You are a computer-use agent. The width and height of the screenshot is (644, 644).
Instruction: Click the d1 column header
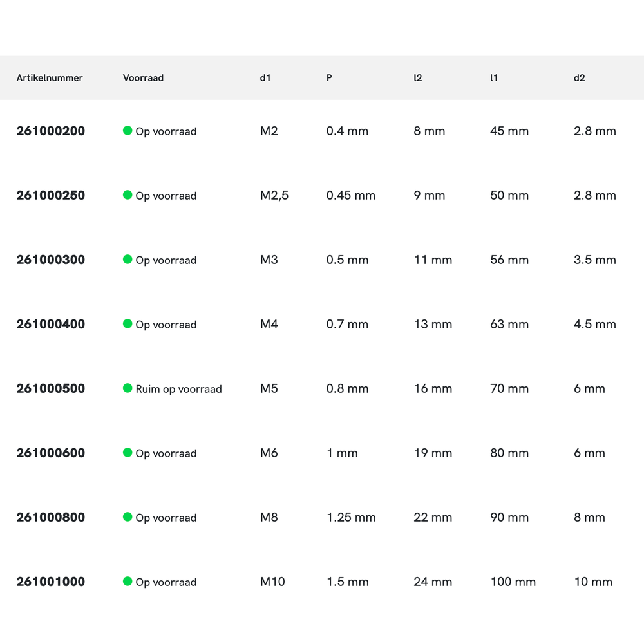265,78
